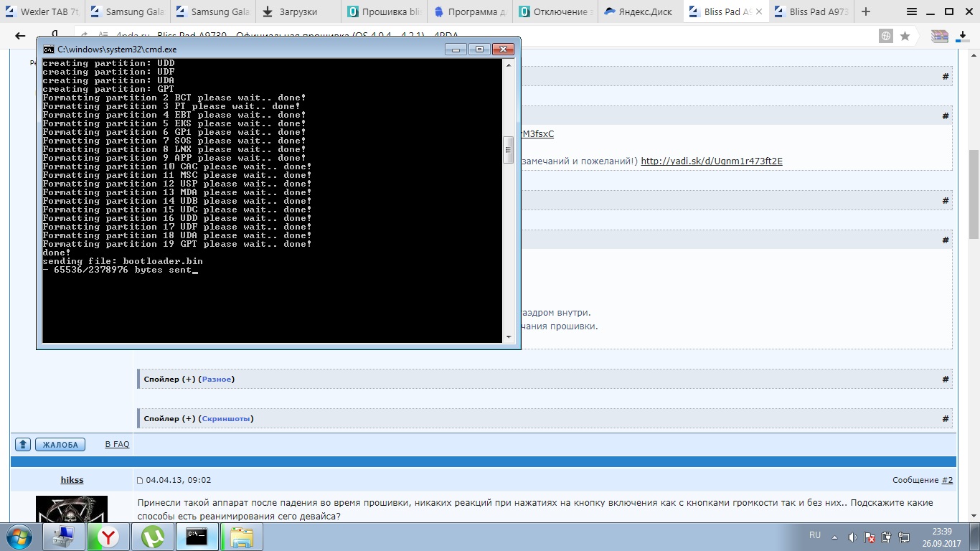This screenshot has height=551, width=980.
Task: Click the cmd window vertical scrollbar thumb
Action: [x=509, y=149]
